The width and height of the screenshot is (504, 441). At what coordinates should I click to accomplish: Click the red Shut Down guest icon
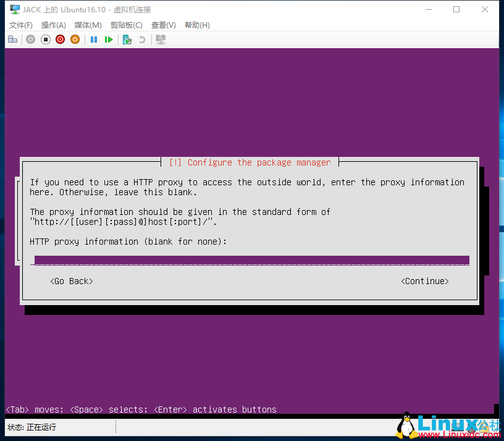coord(60,39)
